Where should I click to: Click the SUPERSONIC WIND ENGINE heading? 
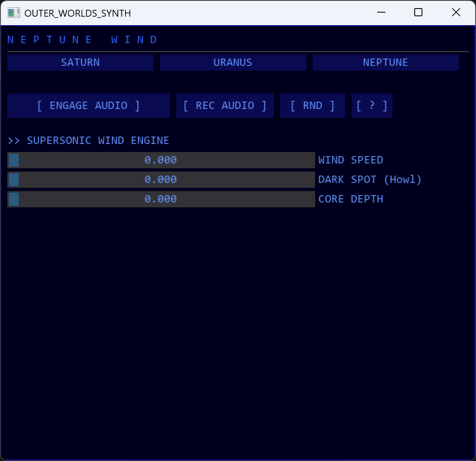coord(88,140)
